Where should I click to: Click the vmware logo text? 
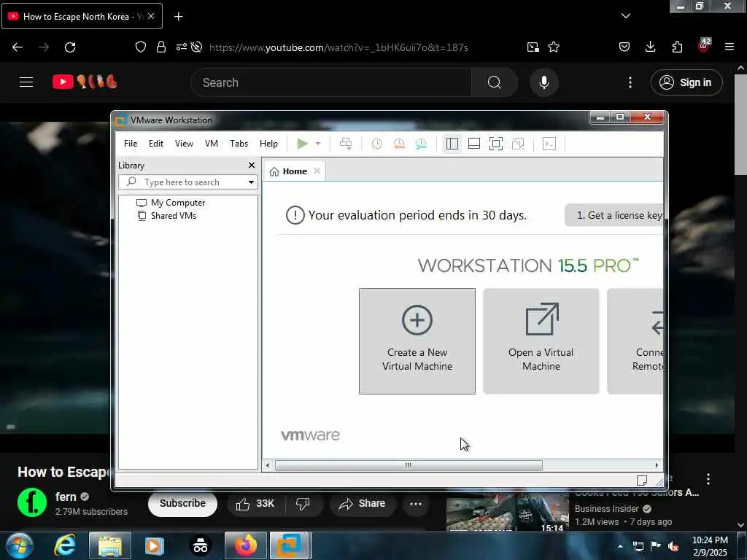[310, 435]
